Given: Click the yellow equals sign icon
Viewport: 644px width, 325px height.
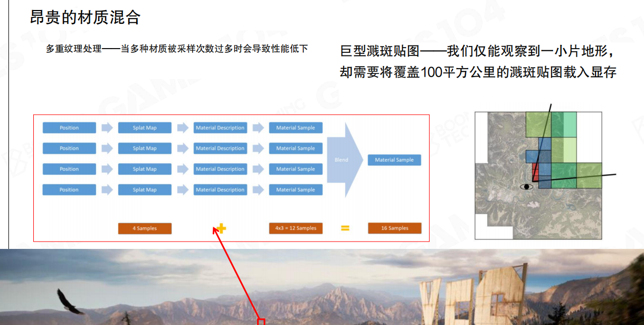Looking at the screenshot, I should coord(345,228).
